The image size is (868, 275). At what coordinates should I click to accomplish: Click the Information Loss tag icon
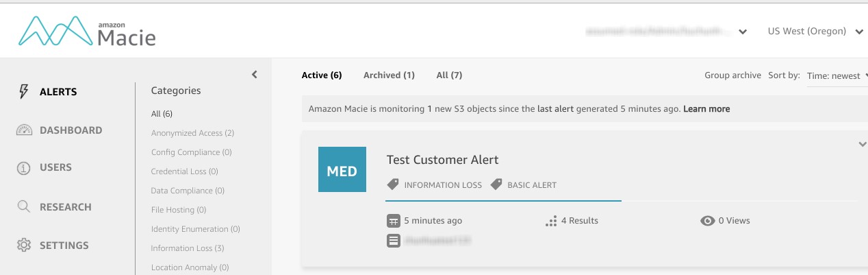(393, 184)
